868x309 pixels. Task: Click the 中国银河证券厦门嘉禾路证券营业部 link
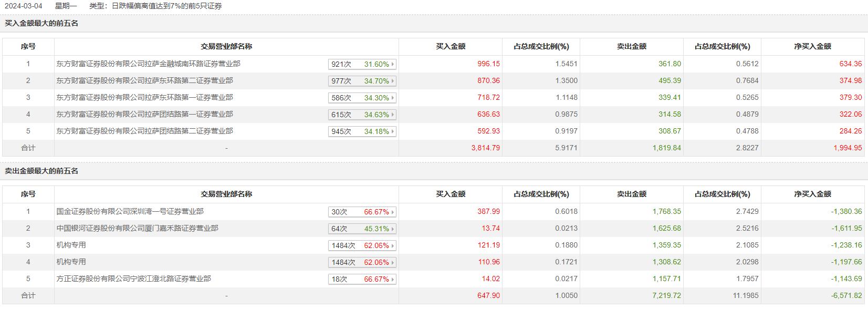point(137,228)
